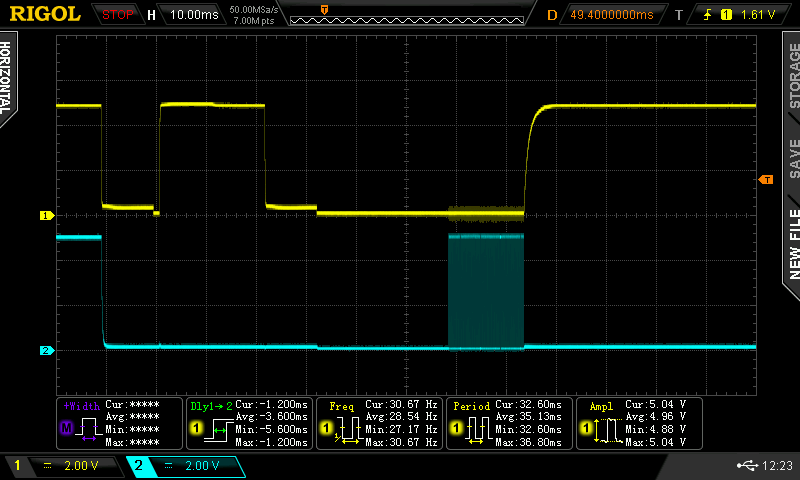Image resolution: width=800 pixels, height=480 pixels.
Task: Click the H horizontal timebase label
Action: tap(151, 15)
